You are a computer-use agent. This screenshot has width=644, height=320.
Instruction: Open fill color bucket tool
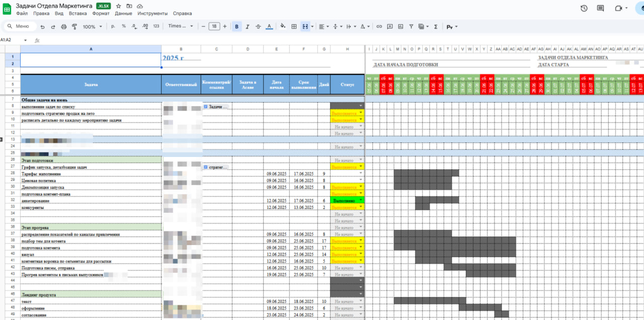pyautogui.click(x=282, y=27)
